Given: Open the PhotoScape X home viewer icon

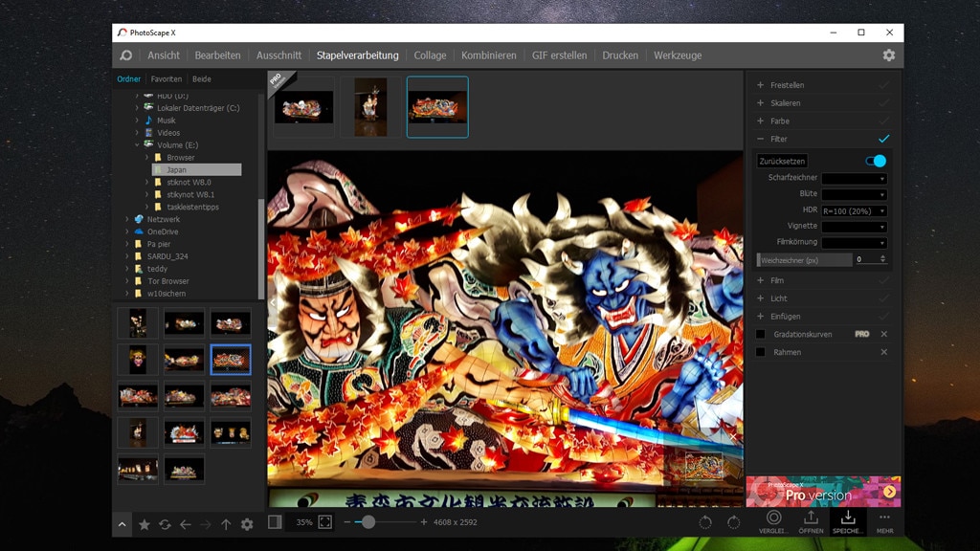Looking at the screenshot, I should [x=125, y=55].
